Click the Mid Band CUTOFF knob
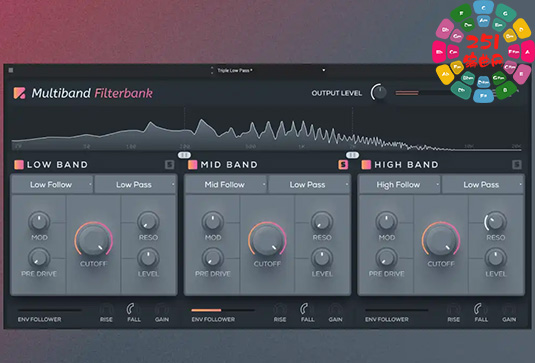 pyautogui.click(x=267, y=240)
